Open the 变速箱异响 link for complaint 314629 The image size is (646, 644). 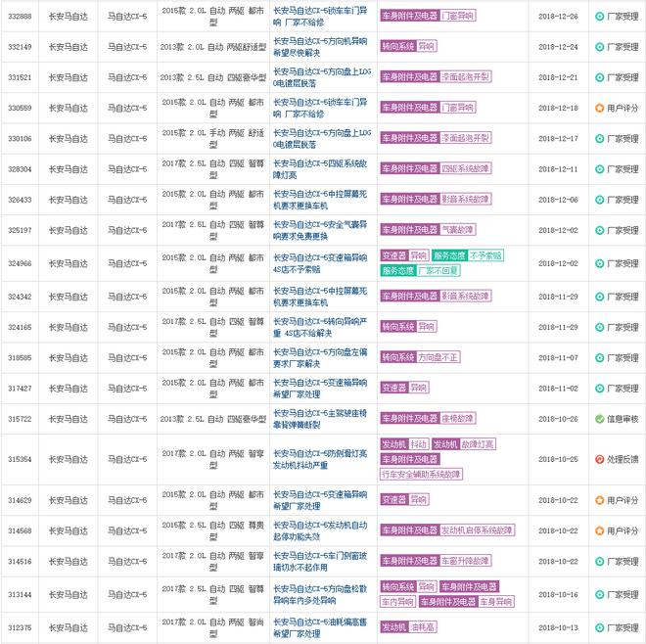tap(320, 500)
